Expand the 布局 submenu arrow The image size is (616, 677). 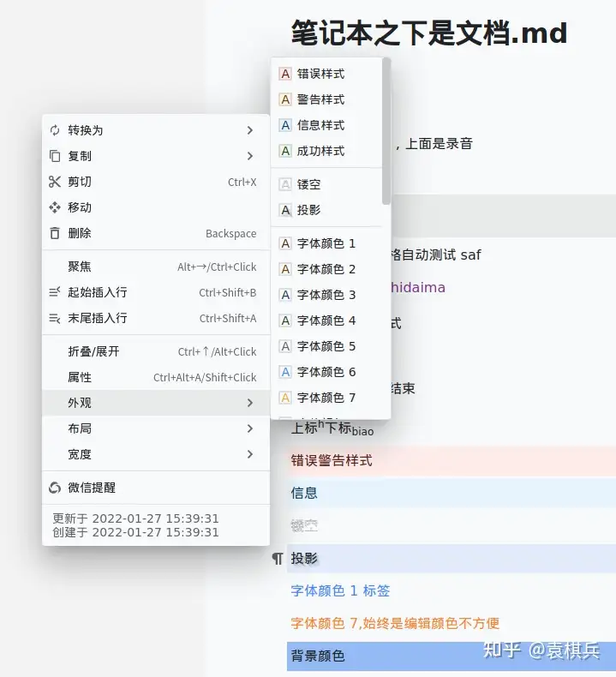[250, 428]
